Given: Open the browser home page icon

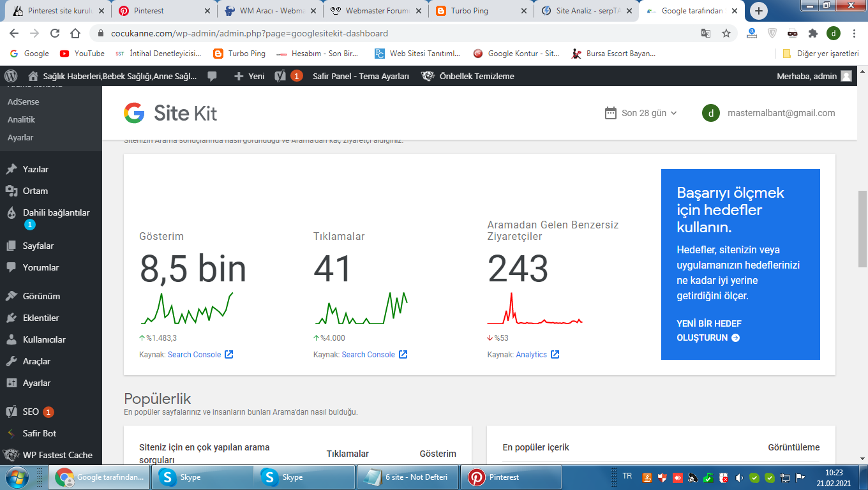Looking at the screenshot, I should click(x=75, y=33).
